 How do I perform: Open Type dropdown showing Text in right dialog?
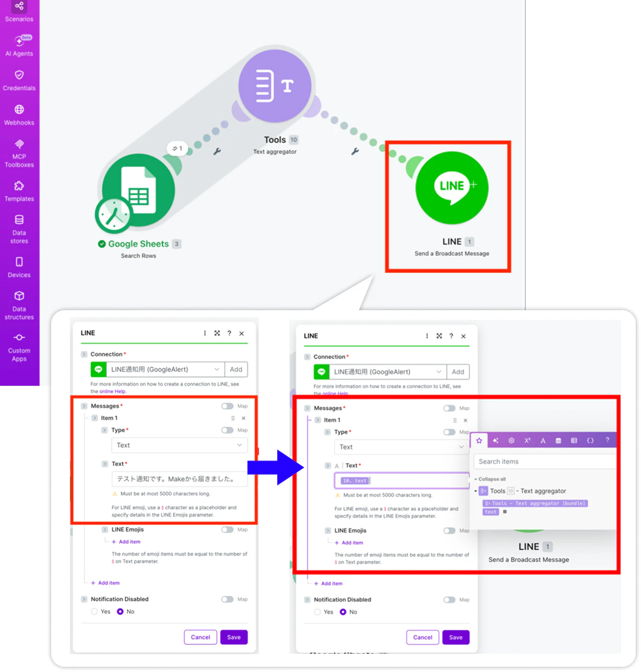(401, 447)
